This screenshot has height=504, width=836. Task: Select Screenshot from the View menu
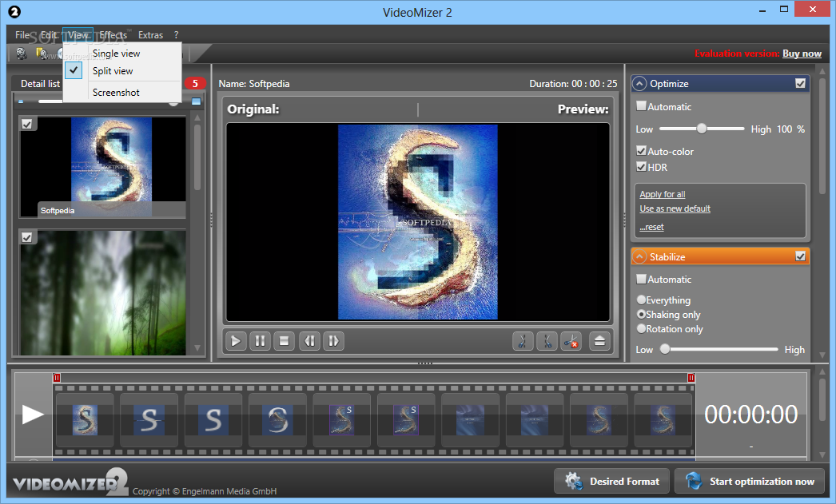[122, 92]
